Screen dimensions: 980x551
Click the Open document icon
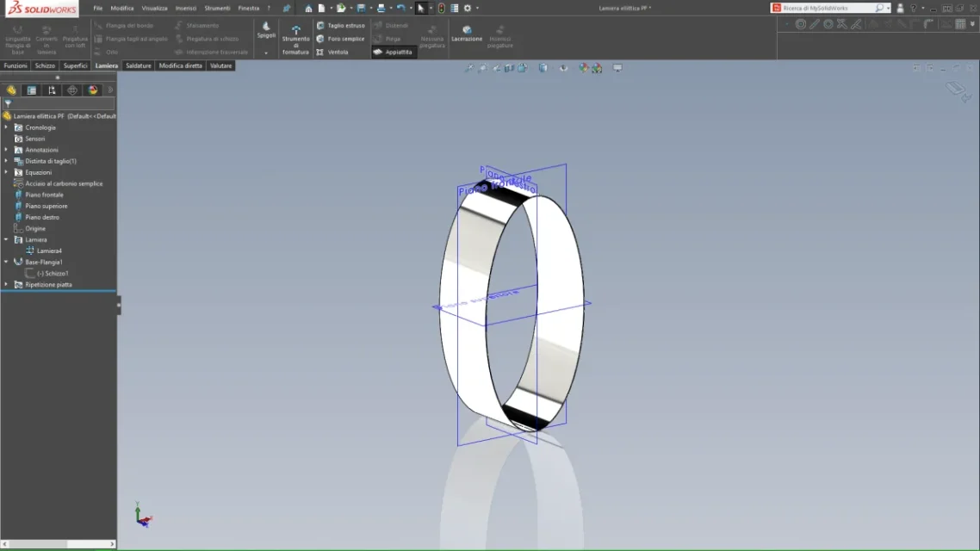341,8
